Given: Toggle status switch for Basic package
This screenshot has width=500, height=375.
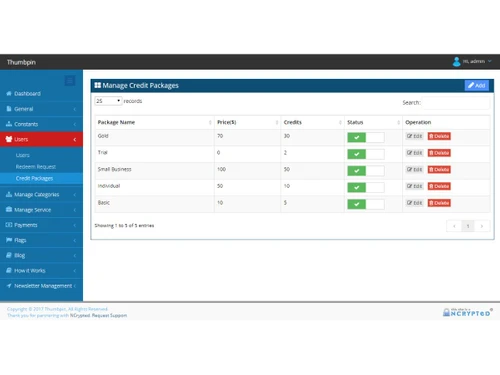Looking at the screenshot, I should click(x=366, y=204).
